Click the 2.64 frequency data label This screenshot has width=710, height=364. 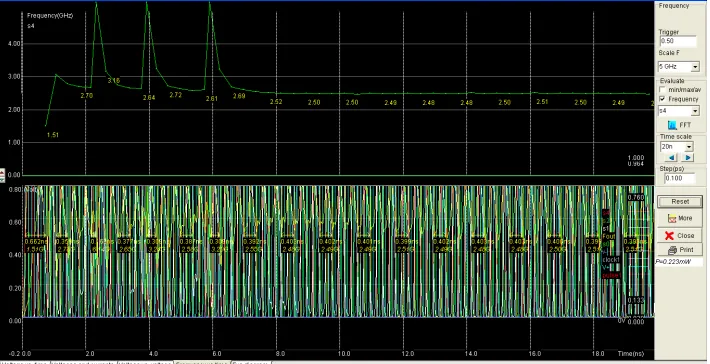[149, 98]
